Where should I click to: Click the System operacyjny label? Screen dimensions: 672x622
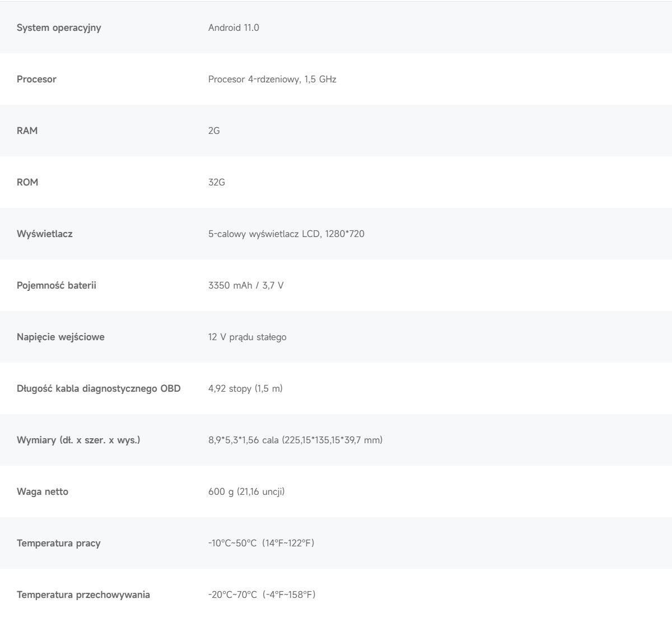[59, 27]
